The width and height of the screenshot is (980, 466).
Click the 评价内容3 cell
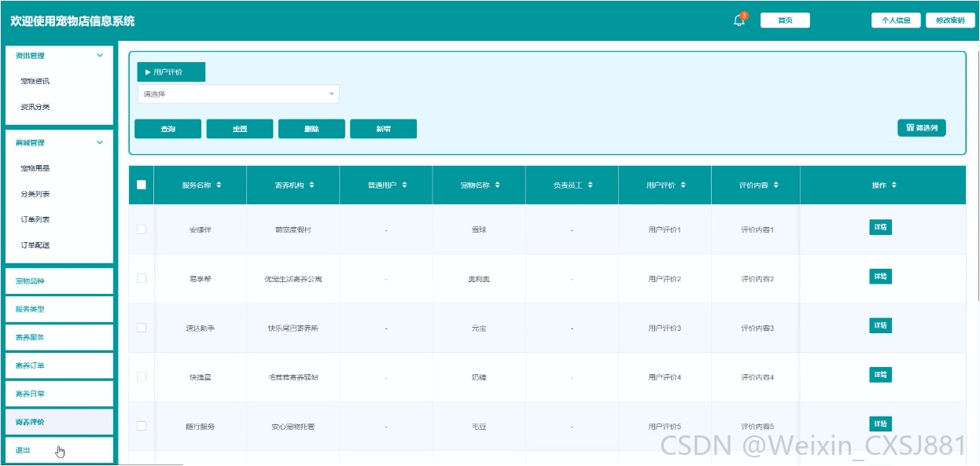tap(757, 328)
